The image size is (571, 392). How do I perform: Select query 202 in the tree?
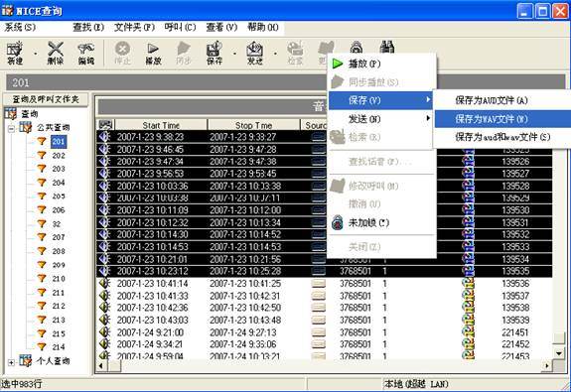click(x=59, y=156)
